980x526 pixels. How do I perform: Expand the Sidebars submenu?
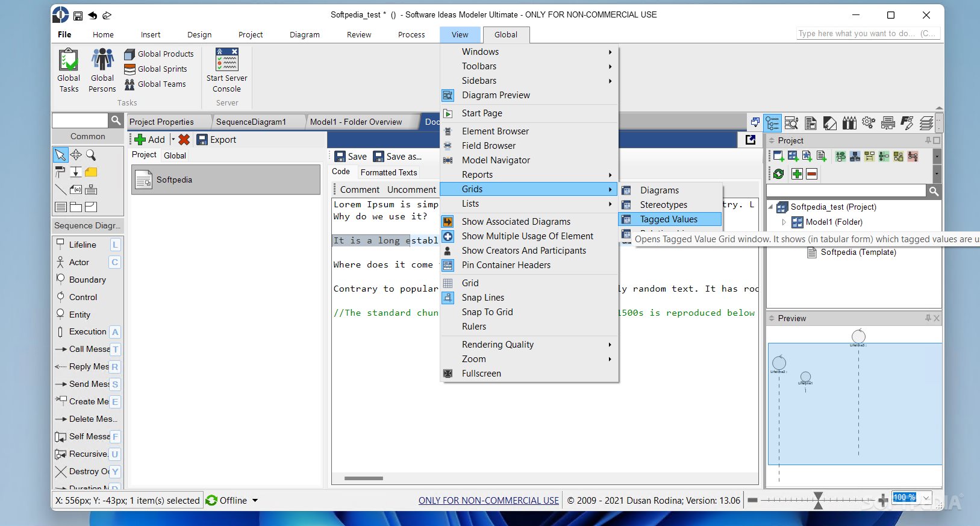pyautogui.click(x=529, y=81)
